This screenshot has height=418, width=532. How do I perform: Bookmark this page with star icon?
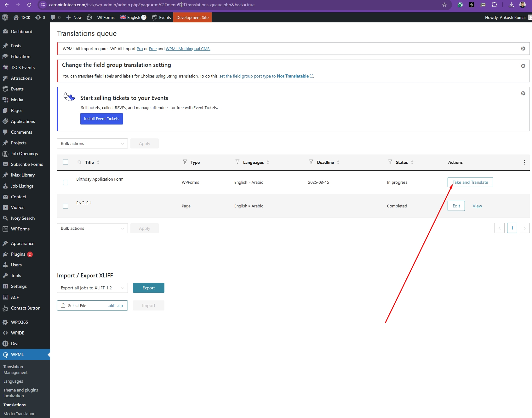coord(444,5)
